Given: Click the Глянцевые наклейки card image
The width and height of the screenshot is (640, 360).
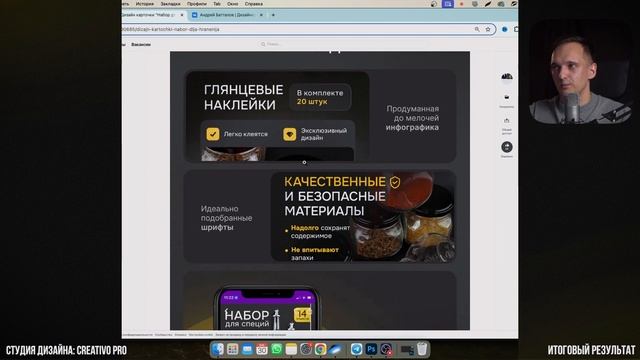Looking at the screenshot, I should click(x=278, y=116).
